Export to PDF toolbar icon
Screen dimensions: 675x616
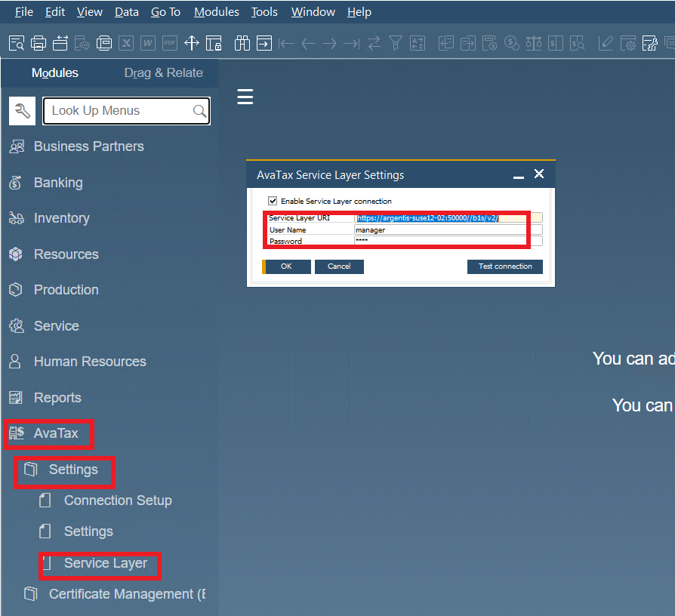pos(170,44)
